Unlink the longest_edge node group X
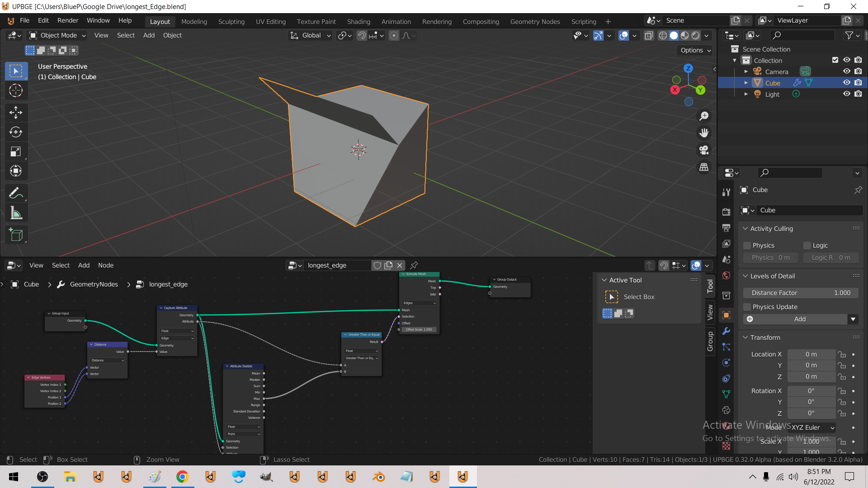This screenshot has height=488, width=868. 400,265
